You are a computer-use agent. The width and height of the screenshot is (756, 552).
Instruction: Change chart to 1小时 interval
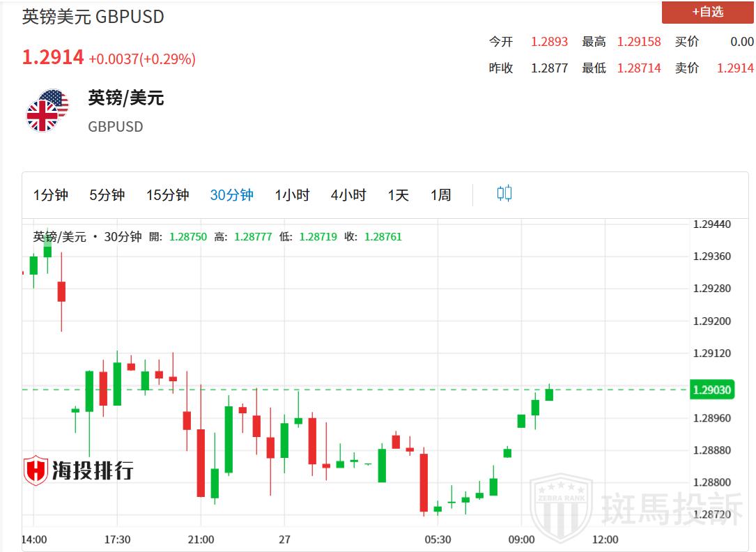[292, 195]
